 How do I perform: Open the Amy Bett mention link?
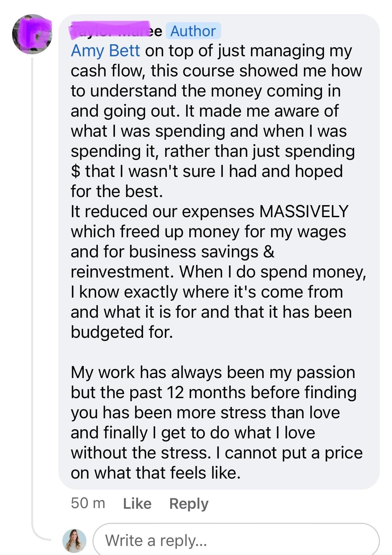(x=105, y=51)
